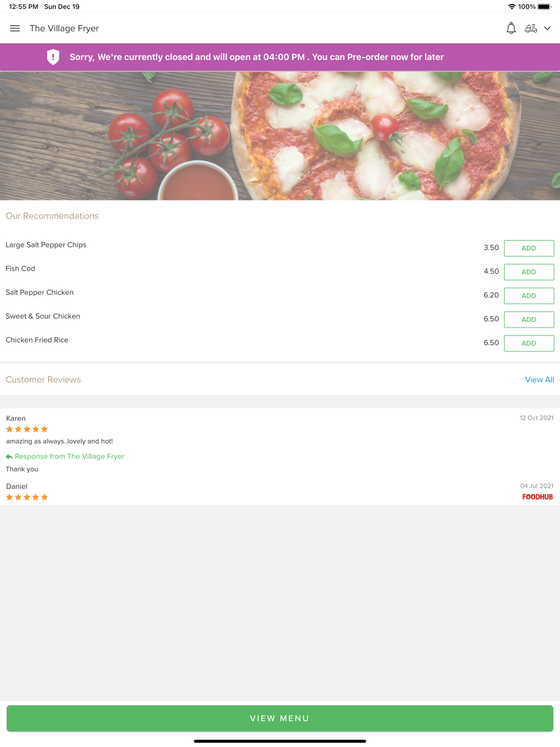
Task: Select The Village Fryer title
Action: [64, 29]
